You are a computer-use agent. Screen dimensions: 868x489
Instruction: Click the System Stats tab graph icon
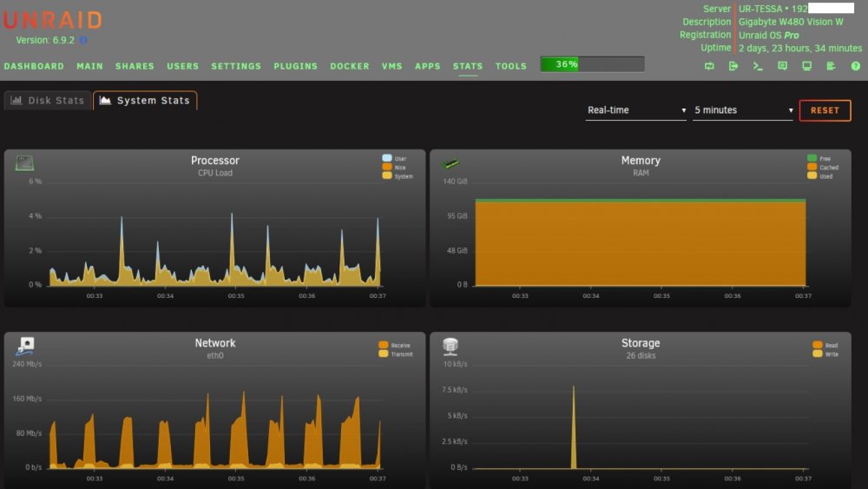pyautogui.click(x=105, y=100)
